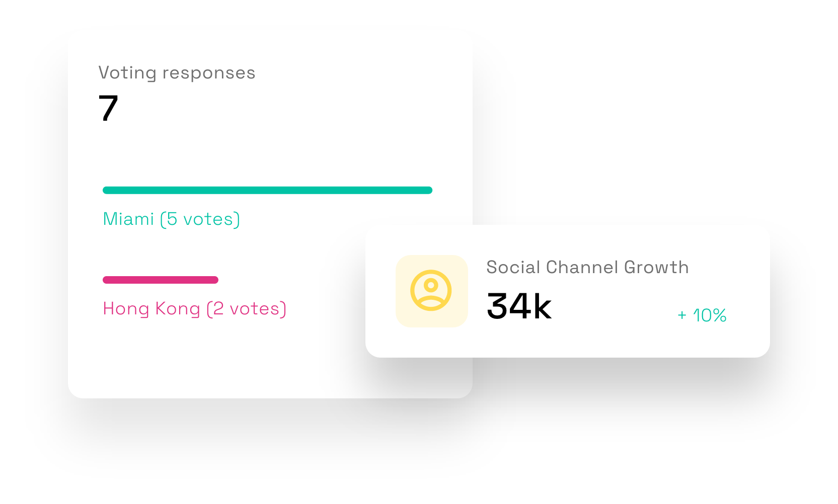Click the pale yellow icon tile background
Screen dimensions: 838x504
[x=432, y=291]
